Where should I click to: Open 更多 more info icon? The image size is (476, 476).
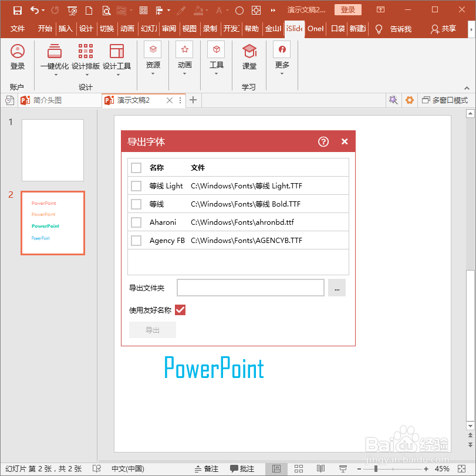pos(282,49)
